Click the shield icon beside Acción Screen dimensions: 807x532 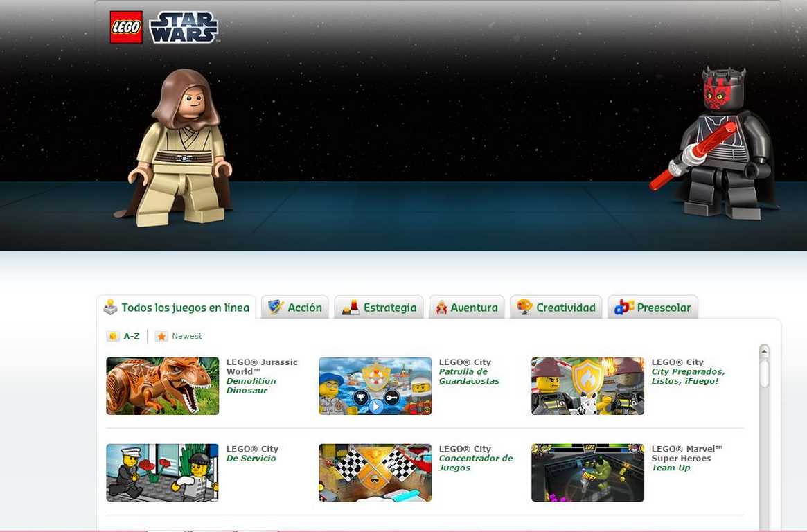(x=276, y=307)
